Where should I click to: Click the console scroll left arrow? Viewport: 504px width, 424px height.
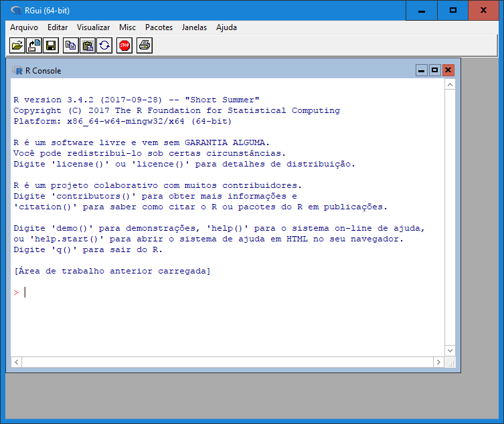(16, 362)
